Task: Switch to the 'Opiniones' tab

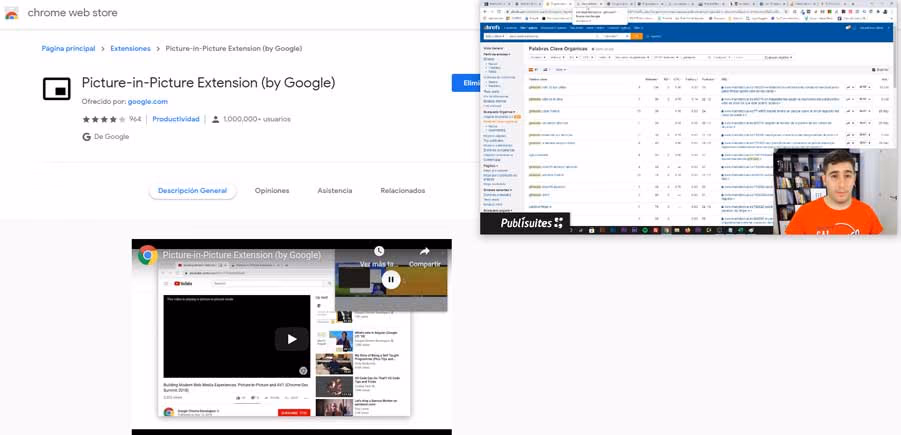Action: click(272, 191)
